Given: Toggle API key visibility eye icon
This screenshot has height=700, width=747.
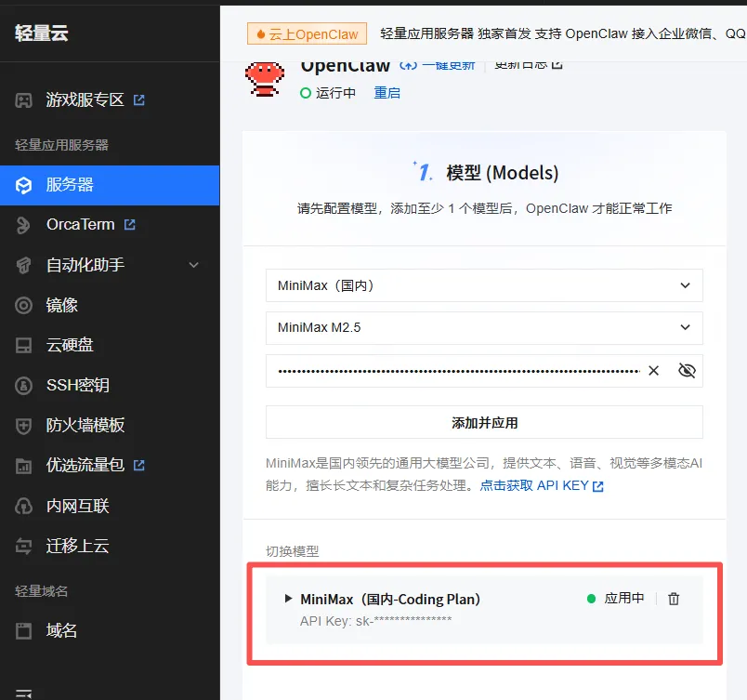Looking at the screenshot, I should [687, 370].
